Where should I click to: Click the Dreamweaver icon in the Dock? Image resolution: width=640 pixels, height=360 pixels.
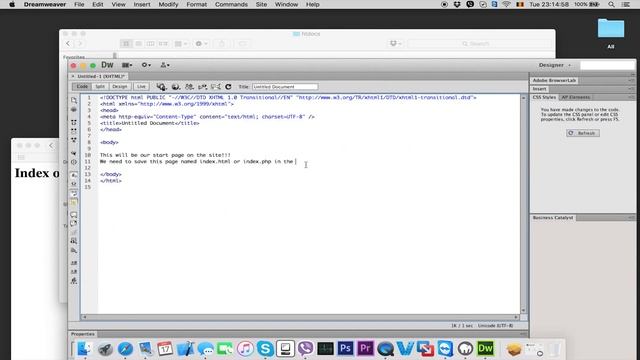point(485,349)
